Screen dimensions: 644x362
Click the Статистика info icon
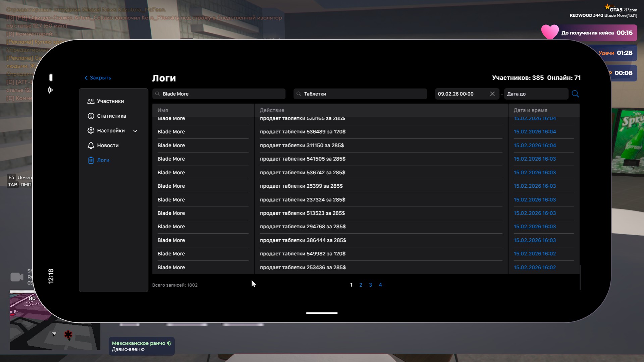click(91, 116)
